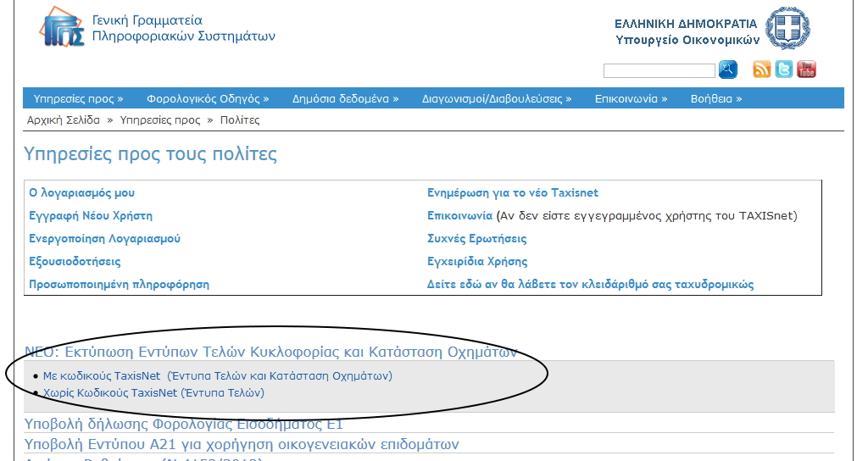Image resolution: width=868 pixels, height=461 pixels.
Task: Select Με κωδικούς TaxisNet option
Action: tap(217, 375)
